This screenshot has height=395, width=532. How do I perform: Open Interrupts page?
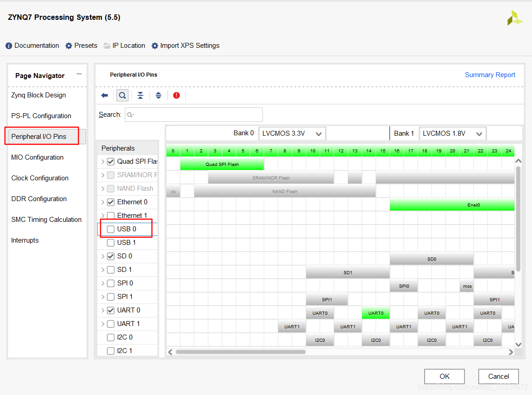coord(25,240)
